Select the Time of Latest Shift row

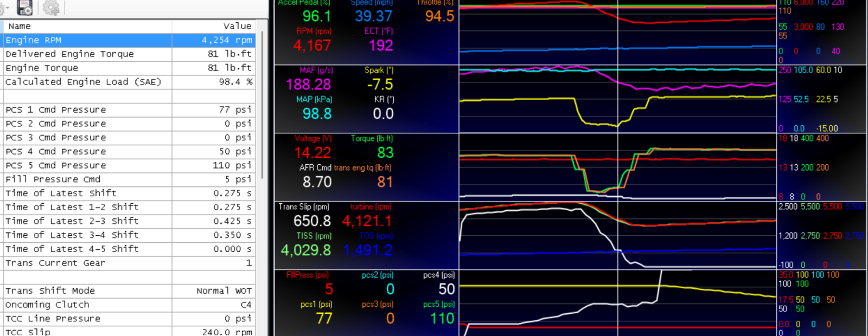129,193
